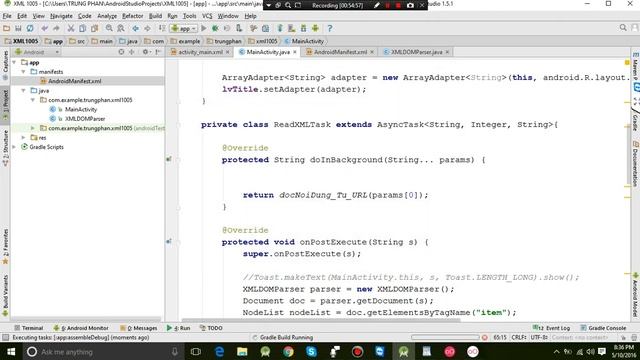This screenshot has width=640, height=360.
Task: Select MainActivity in the project tree
Action: click(81, 109)
